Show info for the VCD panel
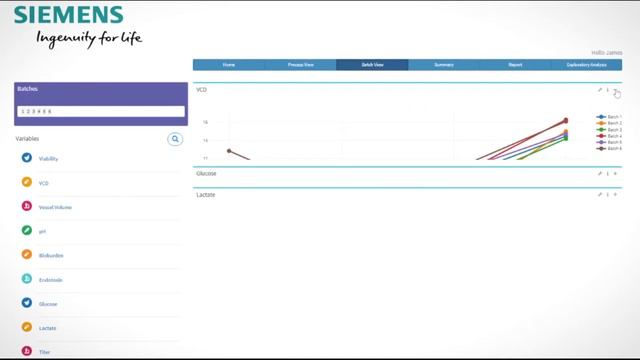The height and width of the screenshot is (360, 640). coord(607,90)
